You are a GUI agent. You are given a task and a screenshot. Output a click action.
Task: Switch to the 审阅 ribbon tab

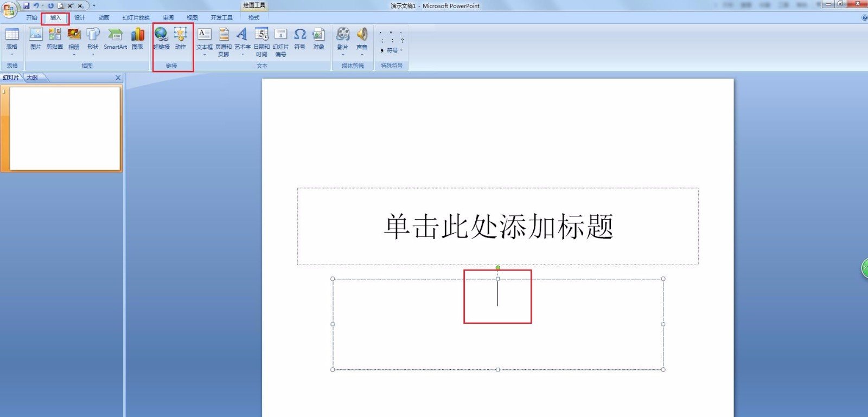tap(168, 18)
